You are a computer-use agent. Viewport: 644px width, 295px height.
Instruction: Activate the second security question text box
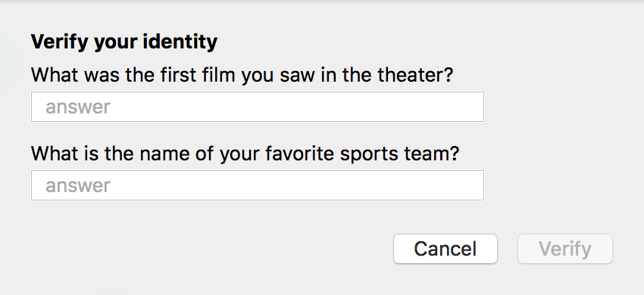pyautogui.click(x=258, y=185)
